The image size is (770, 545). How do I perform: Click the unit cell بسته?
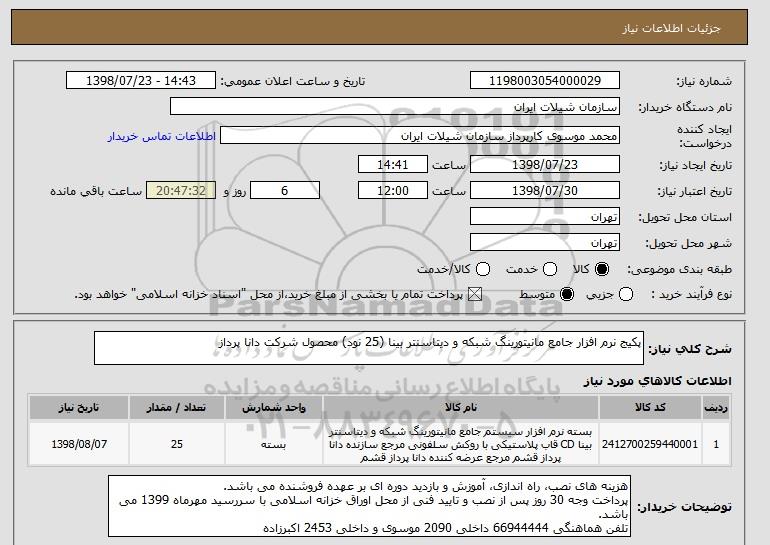pos(274,444)
